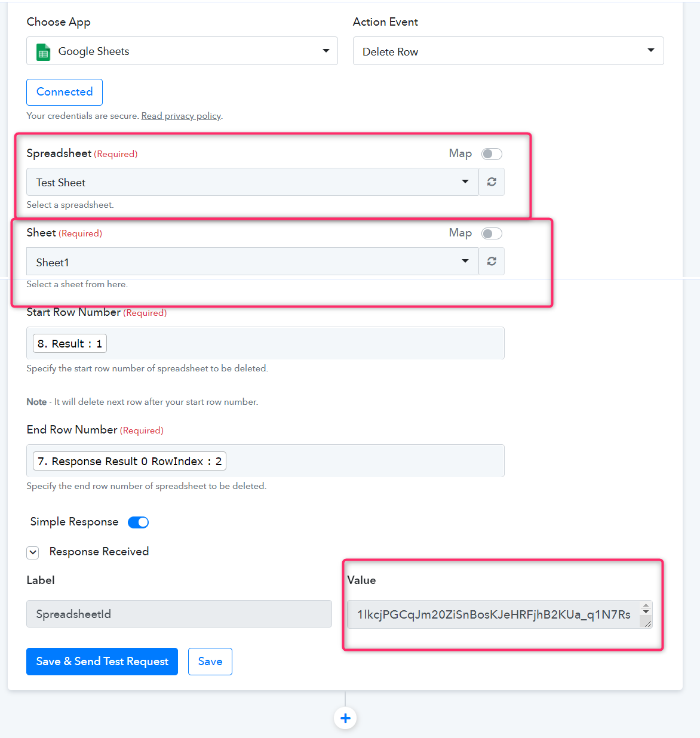Refresh the Spreadsheet list

click(492, 182)
